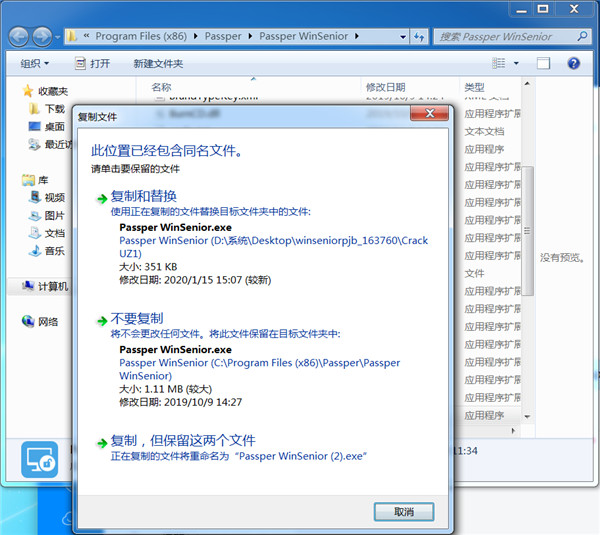Click Open (打开) toolbar button
600x535 pixels.
point(93,64)
